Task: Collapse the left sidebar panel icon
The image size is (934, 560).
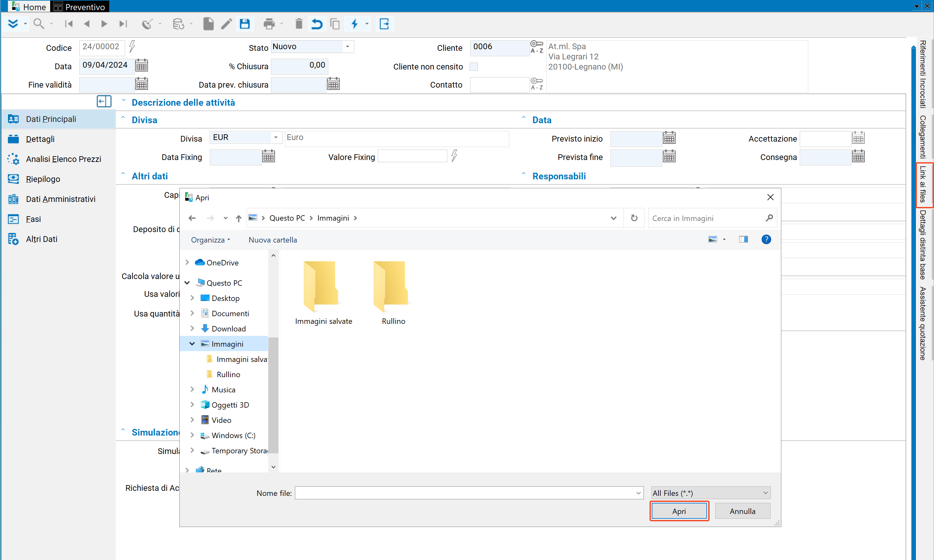Action: coord(104,102)
